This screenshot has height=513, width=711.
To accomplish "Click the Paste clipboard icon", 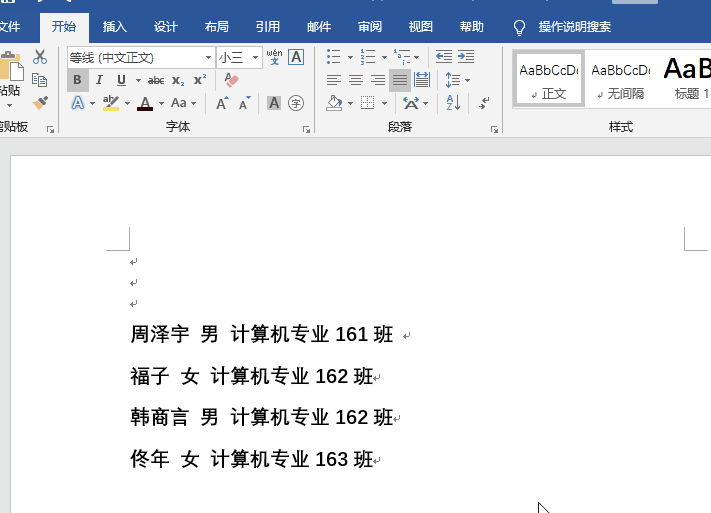I will click(x=11, y=67).
